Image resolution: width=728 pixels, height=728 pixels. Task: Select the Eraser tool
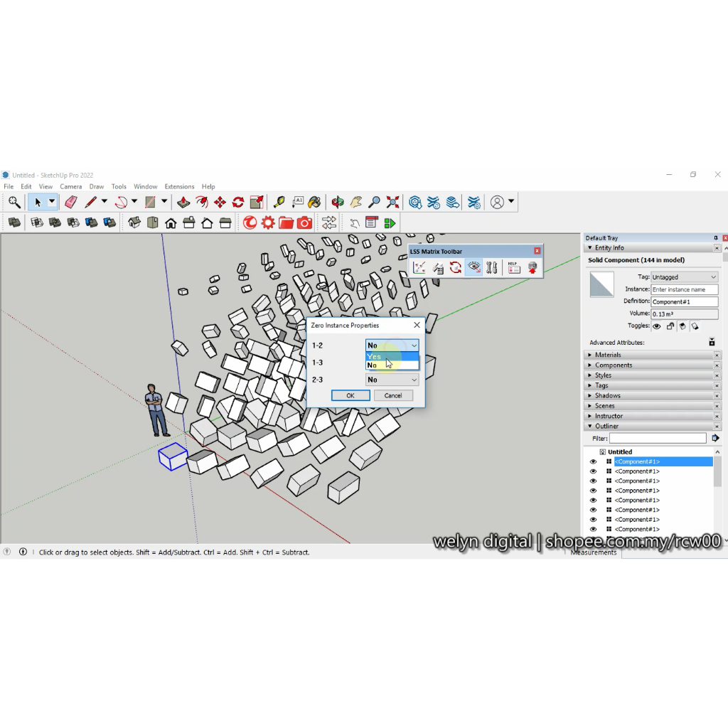point(70,203)
